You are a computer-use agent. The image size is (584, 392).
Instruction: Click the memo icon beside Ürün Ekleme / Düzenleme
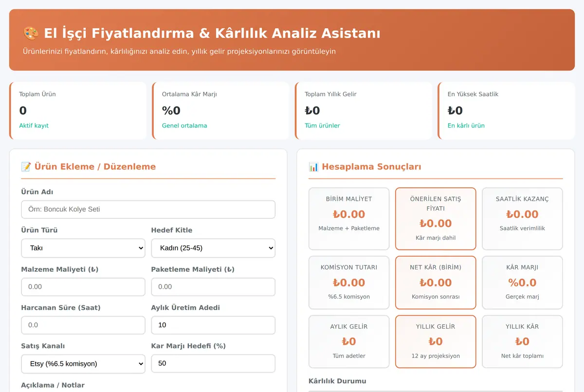(26, 167)
